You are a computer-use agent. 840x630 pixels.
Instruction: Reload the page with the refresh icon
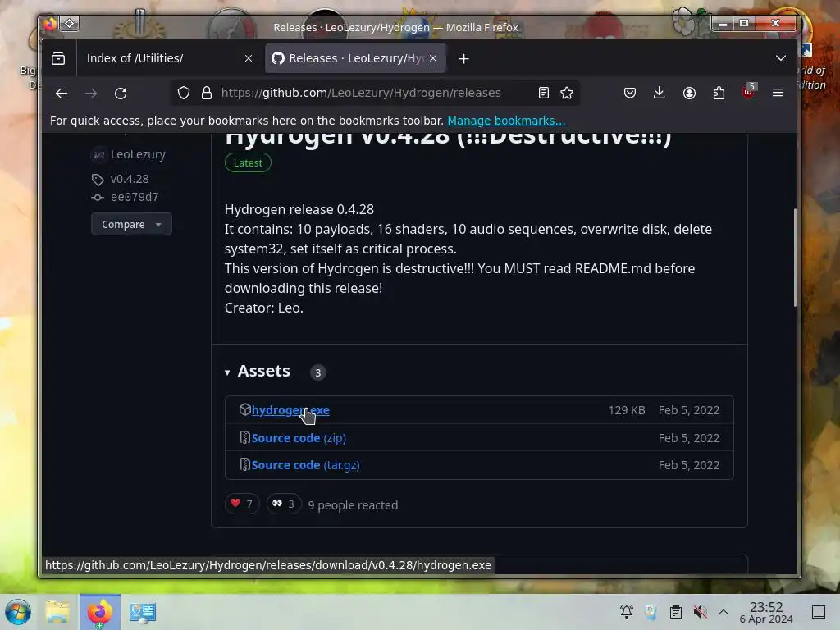(121, 94)
